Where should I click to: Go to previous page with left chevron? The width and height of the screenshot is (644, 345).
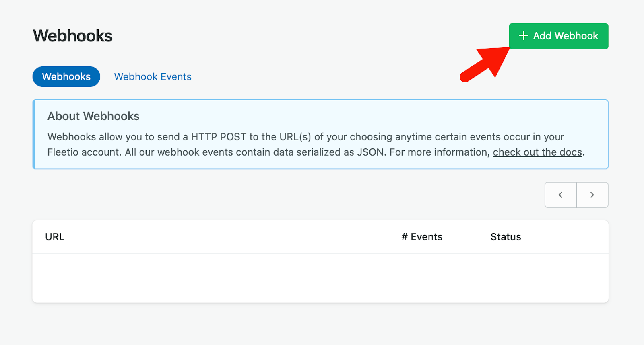(x=561, y=195)
